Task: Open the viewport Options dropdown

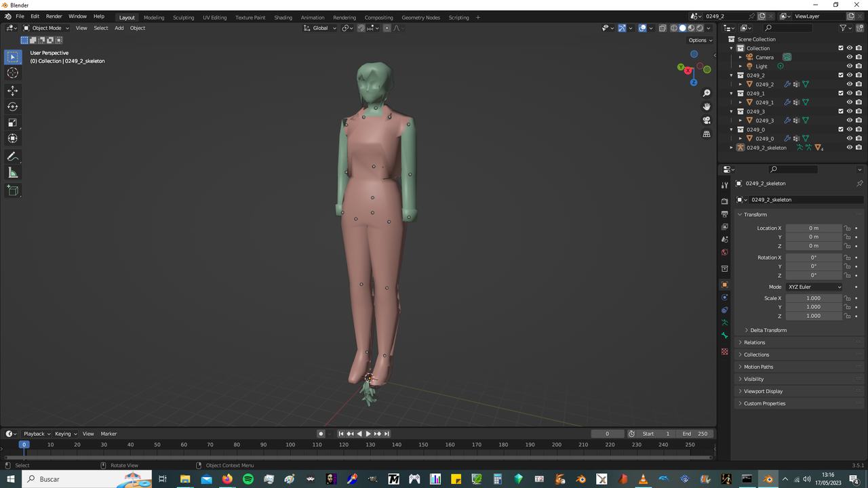Action: click(701, 40)
